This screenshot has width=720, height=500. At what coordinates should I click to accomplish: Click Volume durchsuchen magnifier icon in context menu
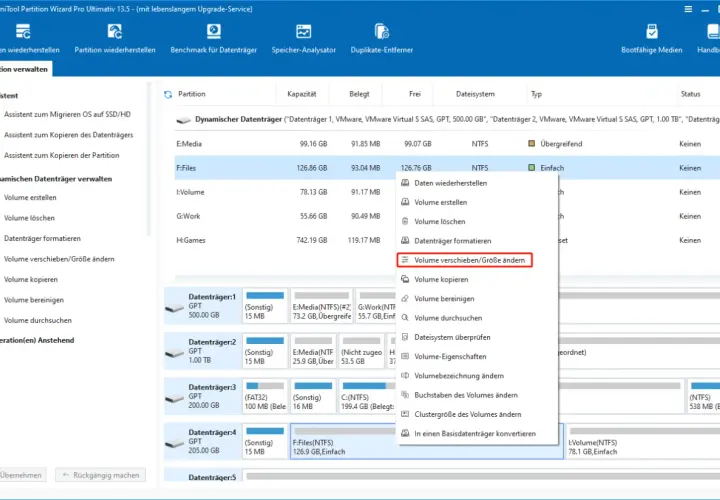[x=405, y=318]
